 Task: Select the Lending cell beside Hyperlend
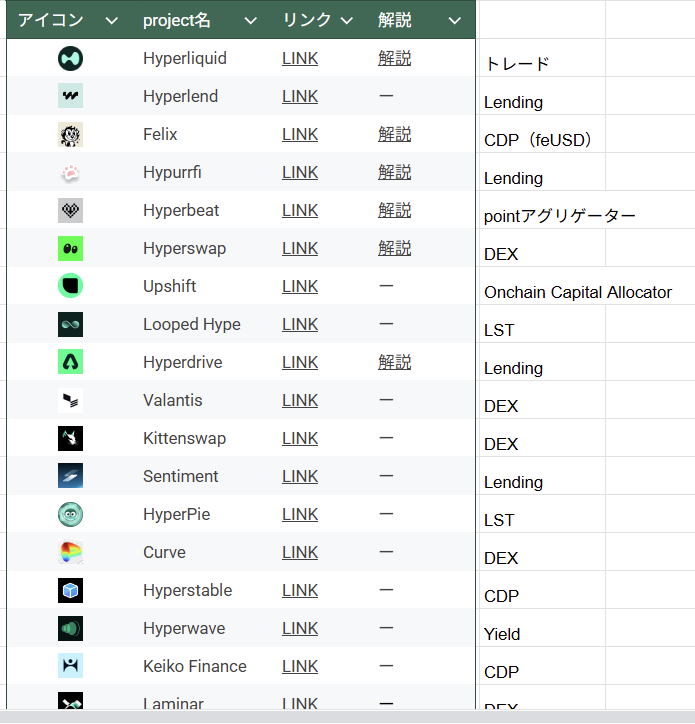(x=542, y=96)
